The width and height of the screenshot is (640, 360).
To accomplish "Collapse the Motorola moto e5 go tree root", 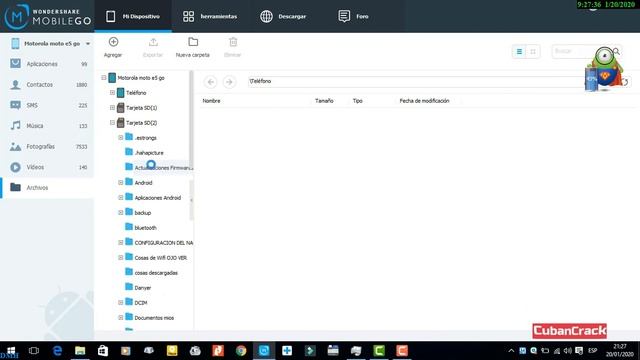I will pyautogui.click(x=104, y=78).
